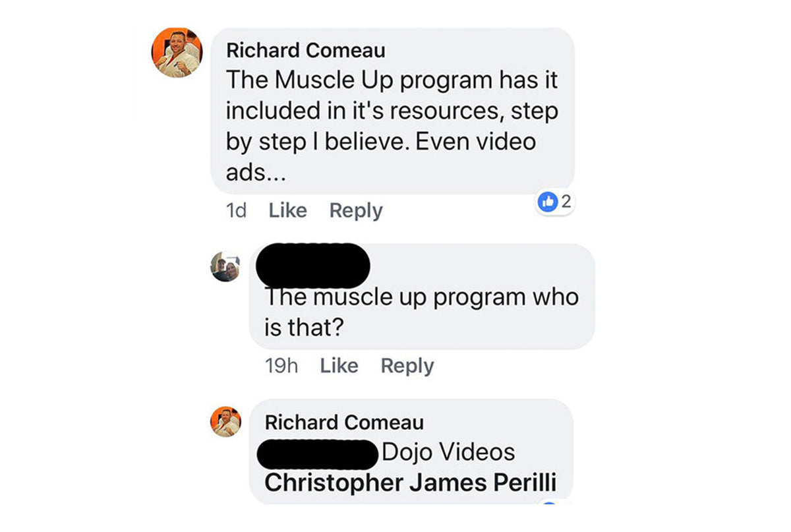Click the Muscle Up program comment text
This screenshot has height=532, width=791.
coord(392,127)
